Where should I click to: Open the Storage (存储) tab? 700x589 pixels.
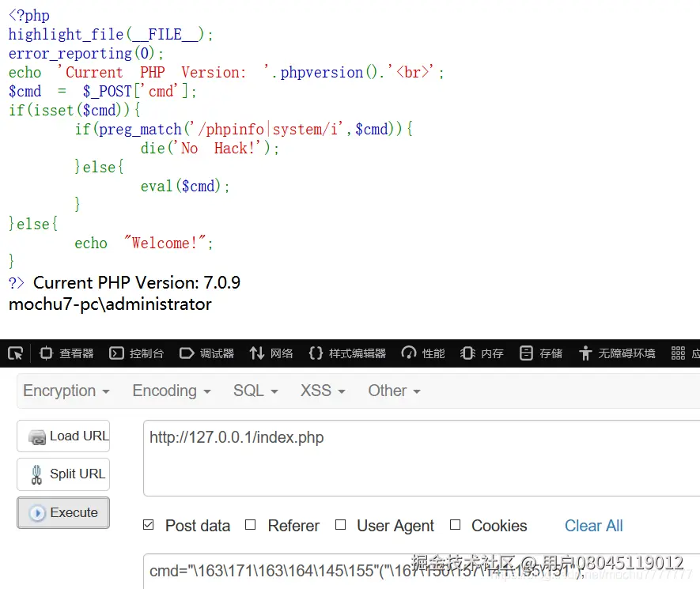pos(541,353)
